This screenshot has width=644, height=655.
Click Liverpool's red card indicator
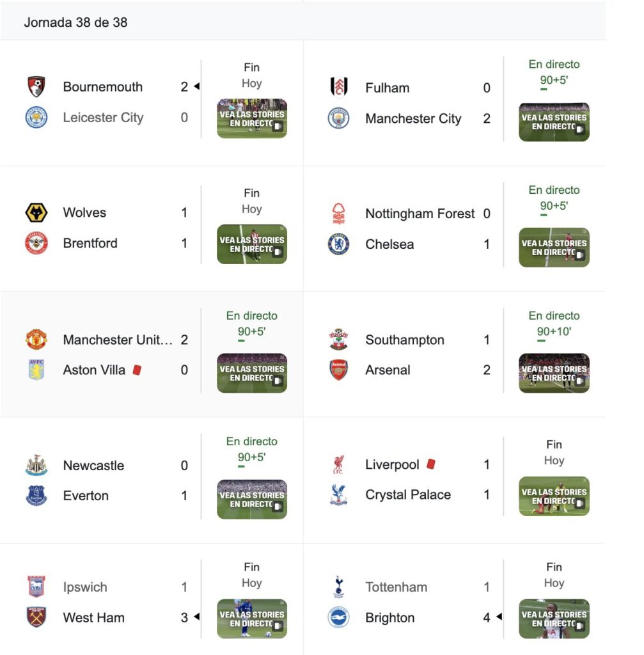click(431, 464)
